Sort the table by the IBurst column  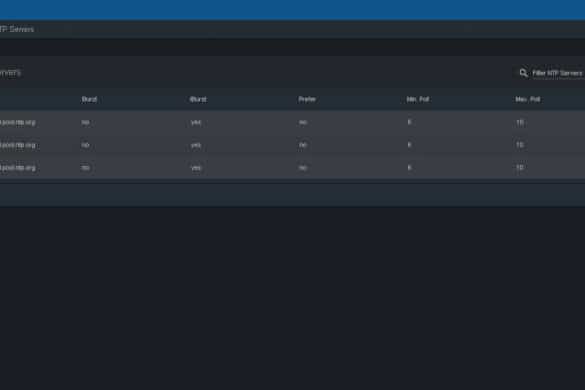[198, 99]
